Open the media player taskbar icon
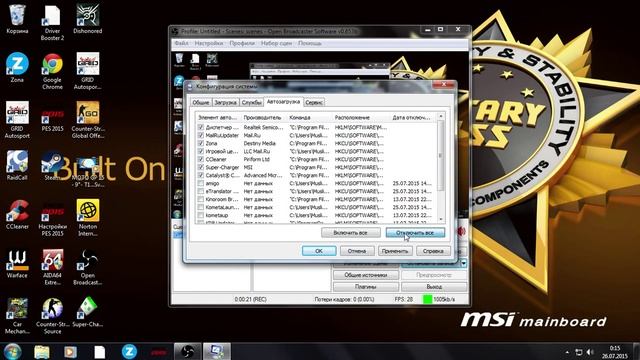 point(70,352)
